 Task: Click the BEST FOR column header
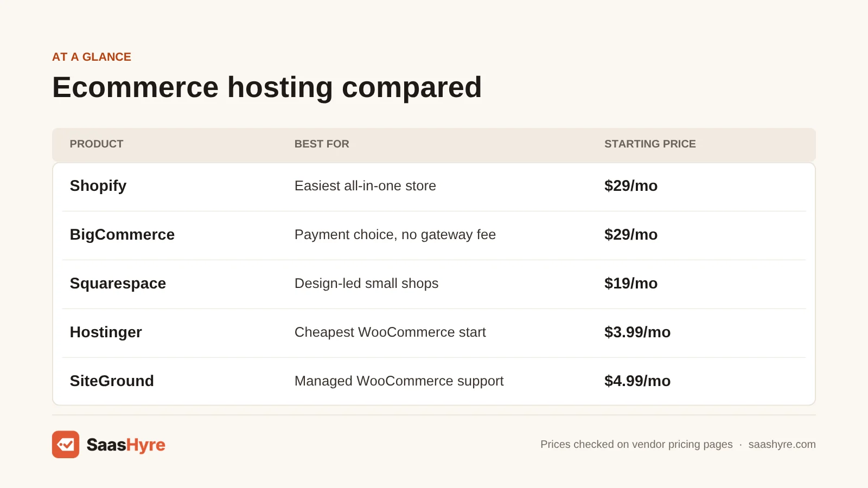point(322,144)
